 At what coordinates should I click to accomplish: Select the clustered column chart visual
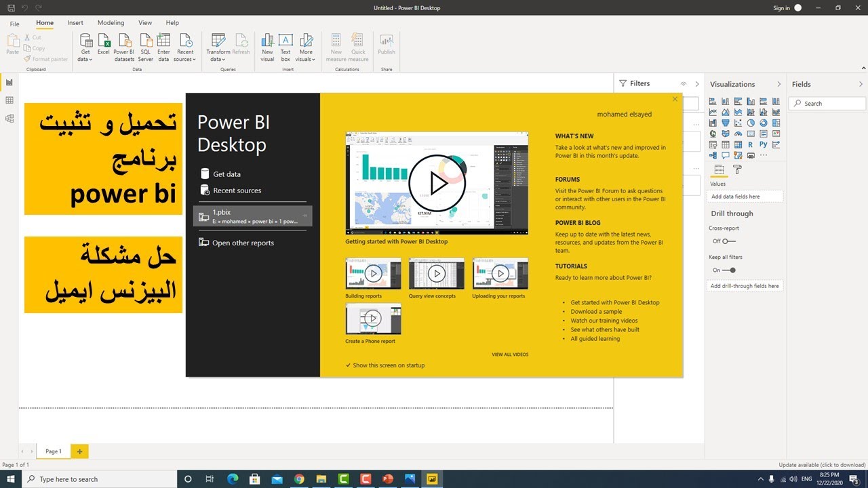point(751,101)
